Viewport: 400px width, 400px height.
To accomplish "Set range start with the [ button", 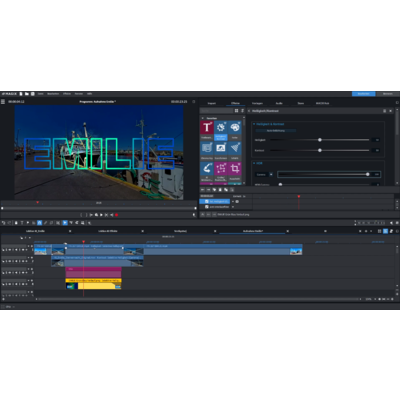I will [x=81, y=215].
